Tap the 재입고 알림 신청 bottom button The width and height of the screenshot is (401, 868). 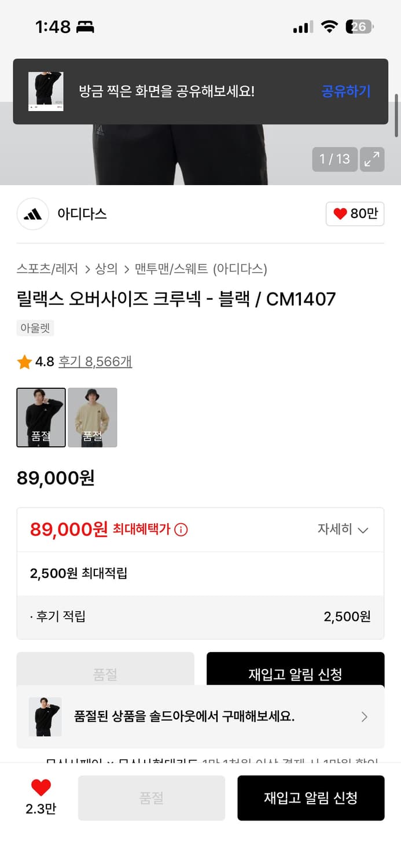(311, 797)
